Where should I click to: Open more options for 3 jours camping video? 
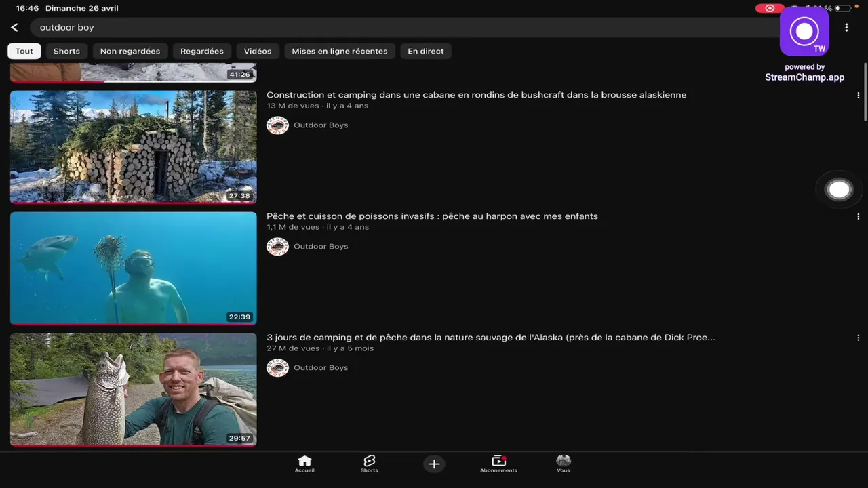(858, 338)
